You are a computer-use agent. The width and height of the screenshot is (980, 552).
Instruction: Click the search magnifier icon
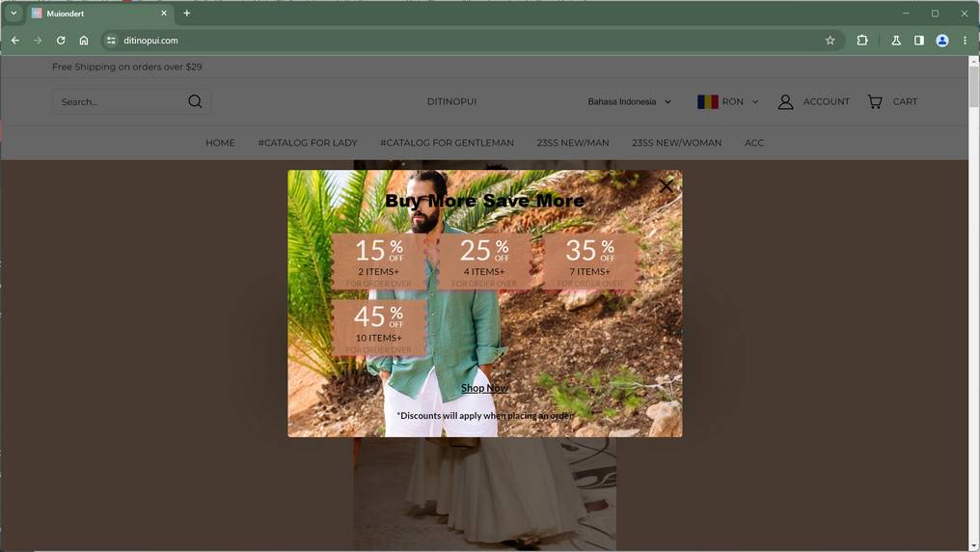[195, 101]
